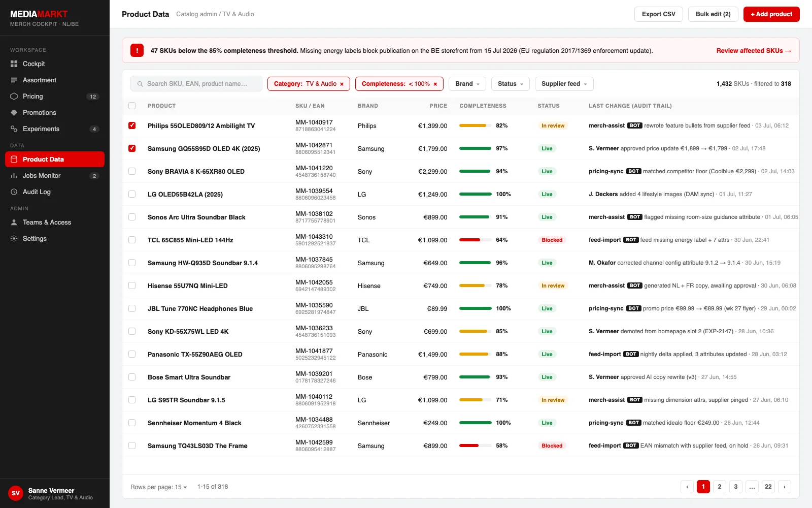
Task: Click the Jobs Monitor bar-chart icon
Action: (14, 176)
